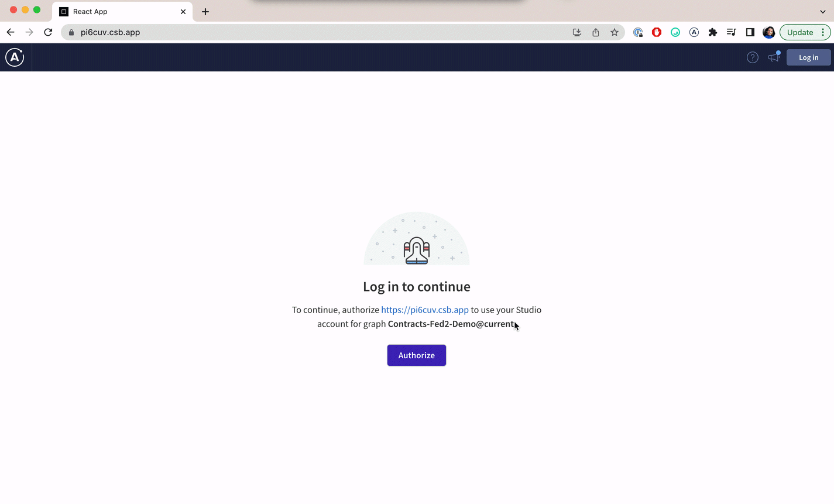Open the Extensions puzzle piece icon
Image resolution: width=834 pixels, height=504 pixels.
click(713, 32)
